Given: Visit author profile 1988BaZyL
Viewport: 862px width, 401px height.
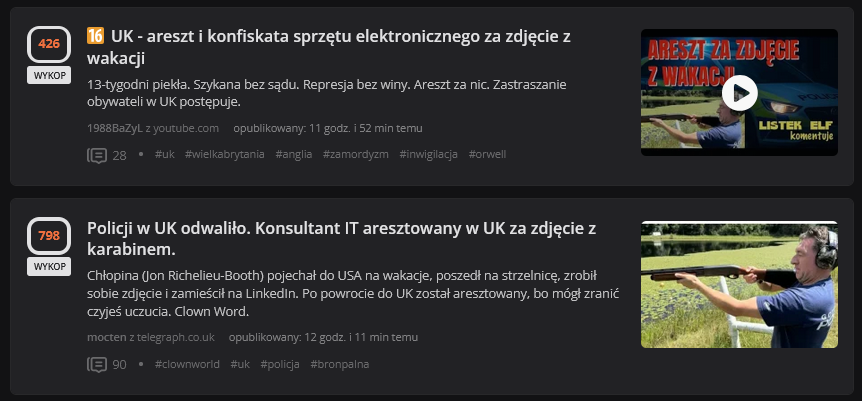Looking at the screenshot, I should [x=114, y=128].
